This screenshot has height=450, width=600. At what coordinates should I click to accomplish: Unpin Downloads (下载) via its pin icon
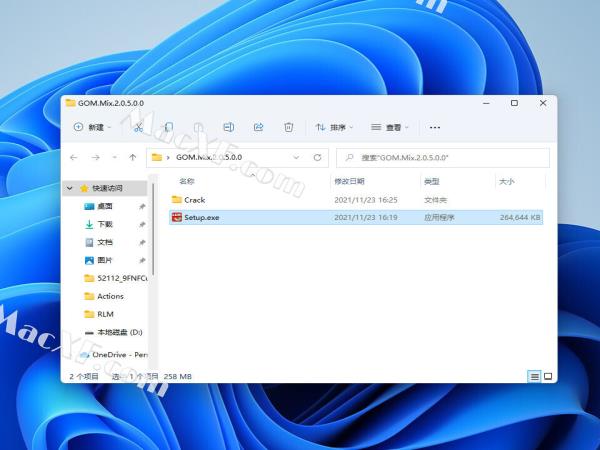(x=142, y=224)
